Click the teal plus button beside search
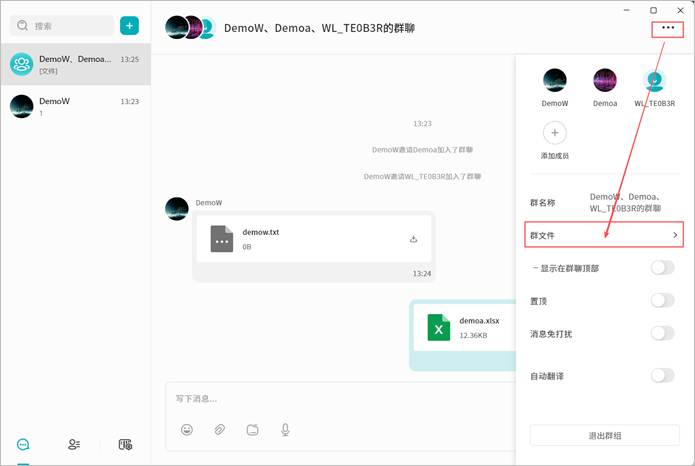Screen dimensions: 695x466 pos(129,25)
